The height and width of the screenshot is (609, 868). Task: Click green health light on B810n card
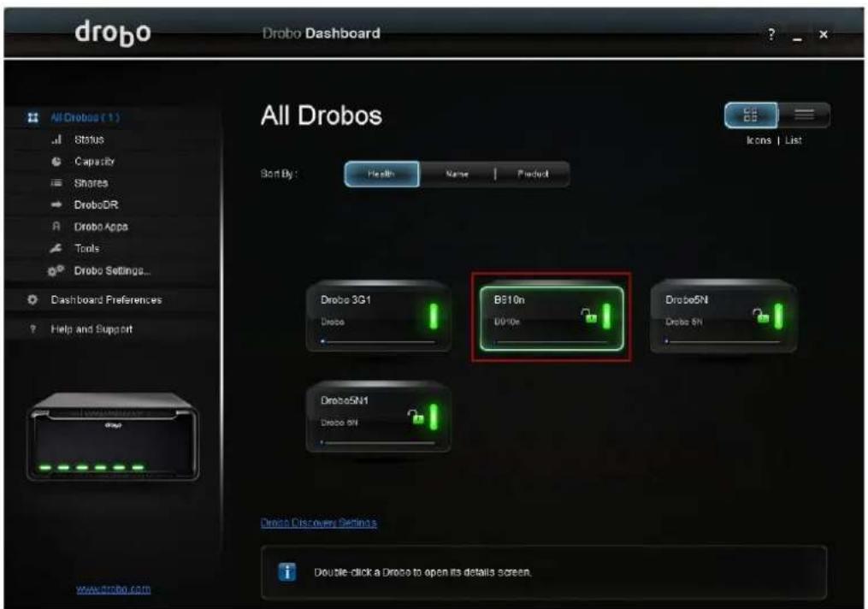(606, 316)
